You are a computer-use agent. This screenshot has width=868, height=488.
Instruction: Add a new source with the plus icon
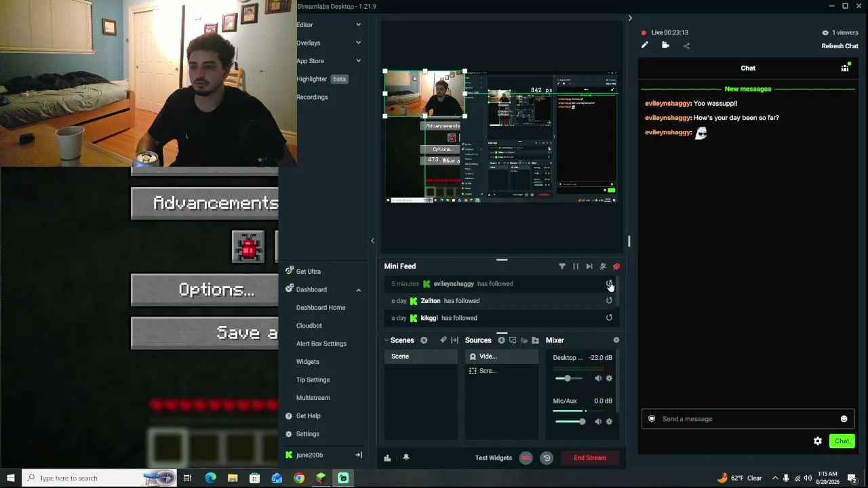[502, 340]
